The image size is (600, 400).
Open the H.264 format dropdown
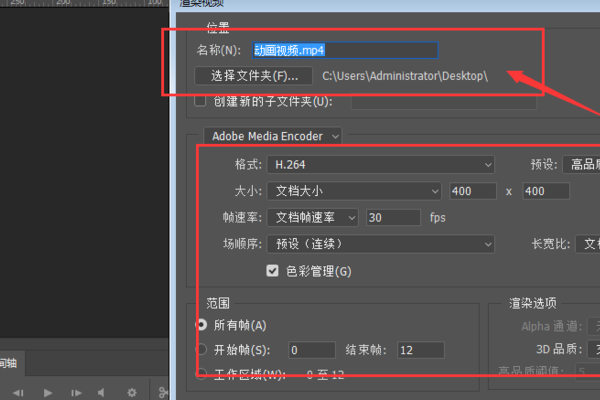pyautogui.click(x=380, y=165)
